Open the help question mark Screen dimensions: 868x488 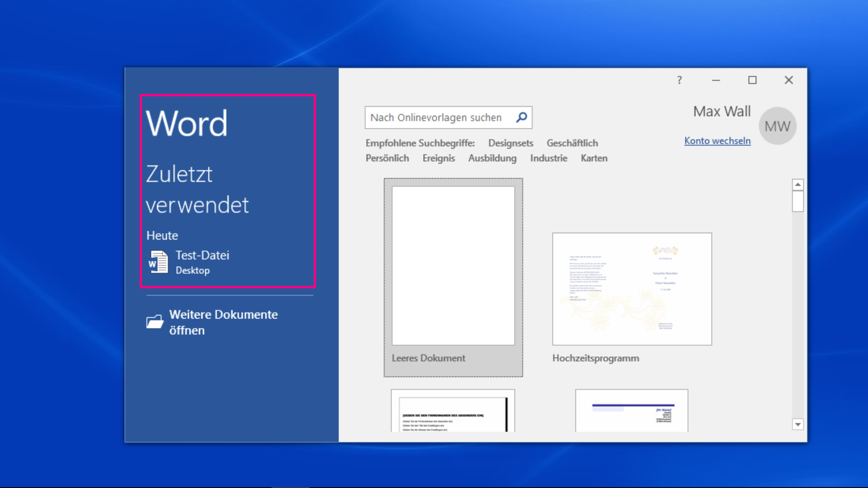pyautogui.click(x=679, y=80)
